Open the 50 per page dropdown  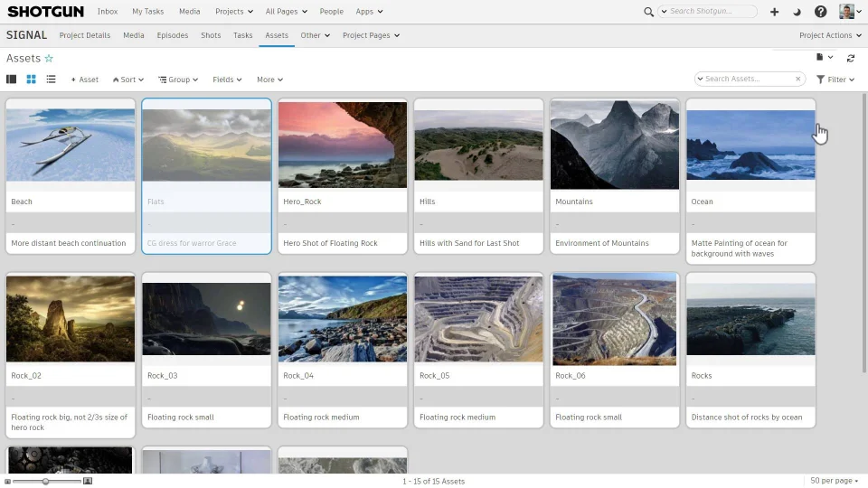click(832, 482)
